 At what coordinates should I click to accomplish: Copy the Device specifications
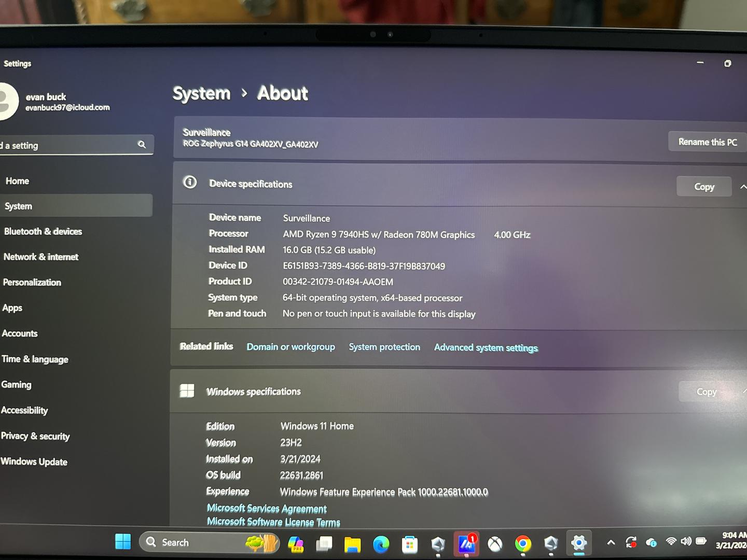pos(704,187)
